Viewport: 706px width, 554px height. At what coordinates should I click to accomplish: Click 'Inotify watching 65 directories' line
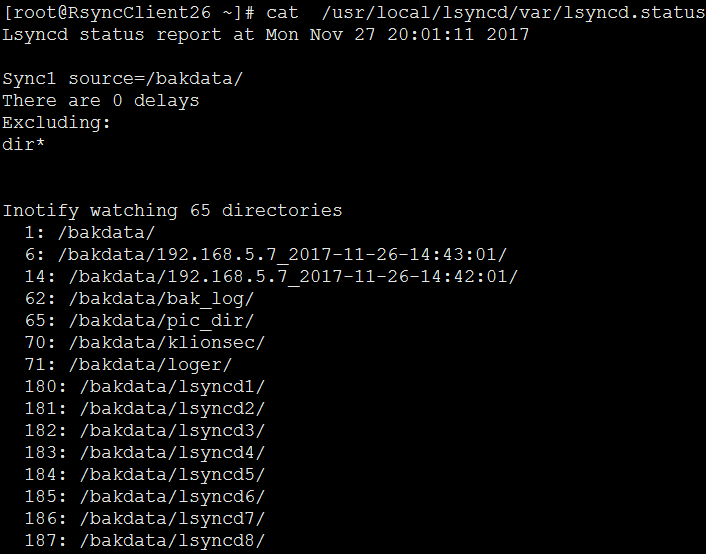pos(172,211)
